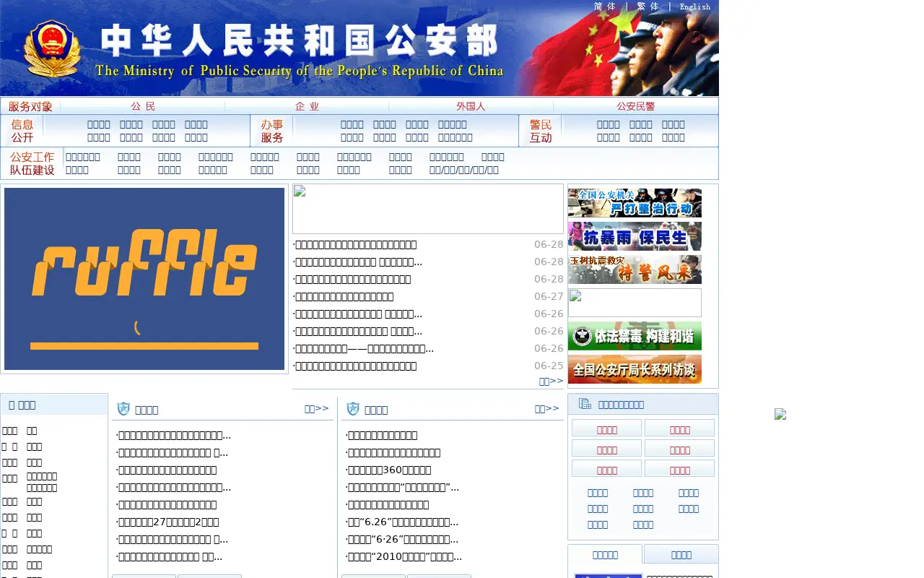Click the document icon above the red button grid
The height and width of the screenshot is (578, 924).
(x=585, y=404)
